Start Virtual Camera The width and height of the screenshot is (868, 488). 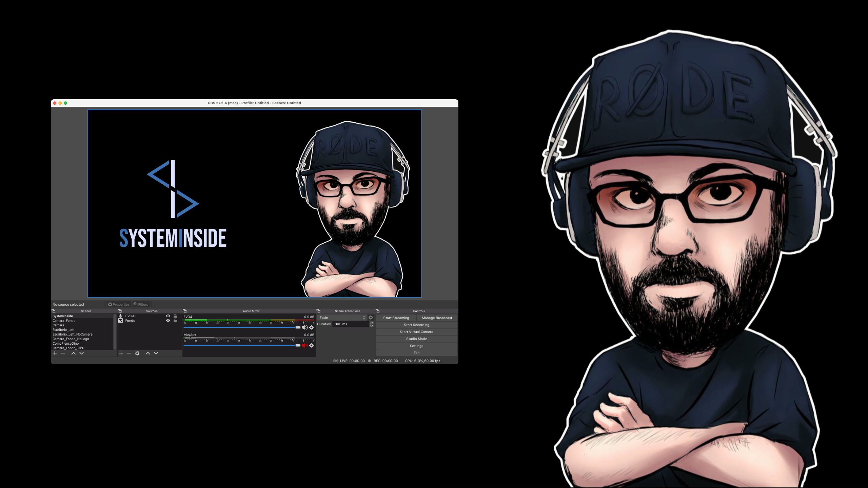pyautogui.click(x=416, y=332)
